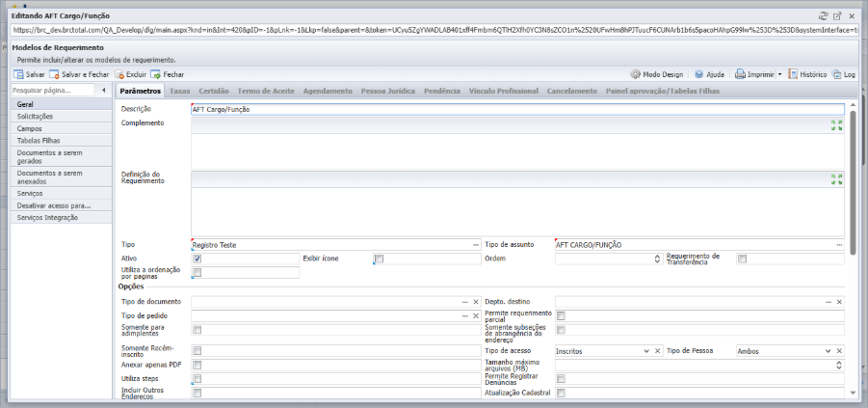This screenshot has height=408, width=868.
Task: Open Depto. destino lookup ellipsis
Action: pos(829,302)
